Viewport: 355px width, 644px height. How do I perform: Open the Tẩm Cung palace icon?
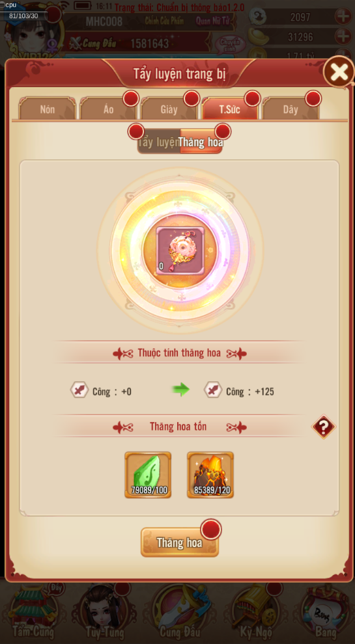click(33, 613)
